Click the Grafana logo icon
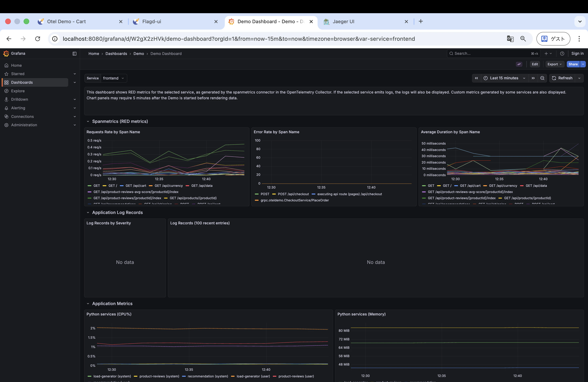 (x=6, y=54)
